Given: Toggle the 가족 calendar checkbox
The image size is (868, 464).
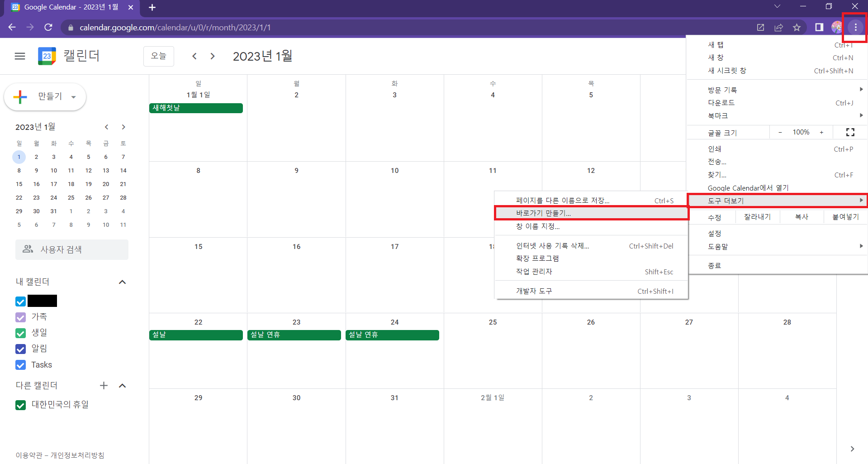Looking at the screenshot, I should [21, 317].
